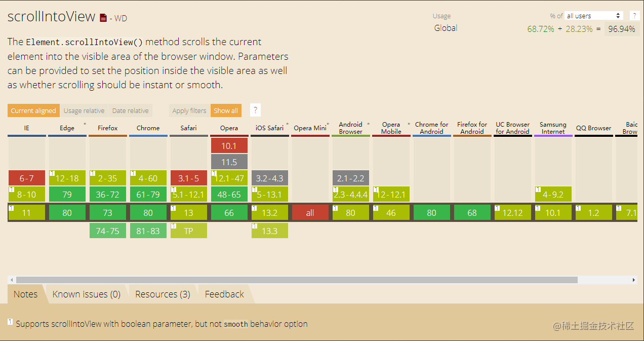Click the horizontal scrollbar thumb
This screenshot has width=644, height=341.
click(x=297, y=280)
